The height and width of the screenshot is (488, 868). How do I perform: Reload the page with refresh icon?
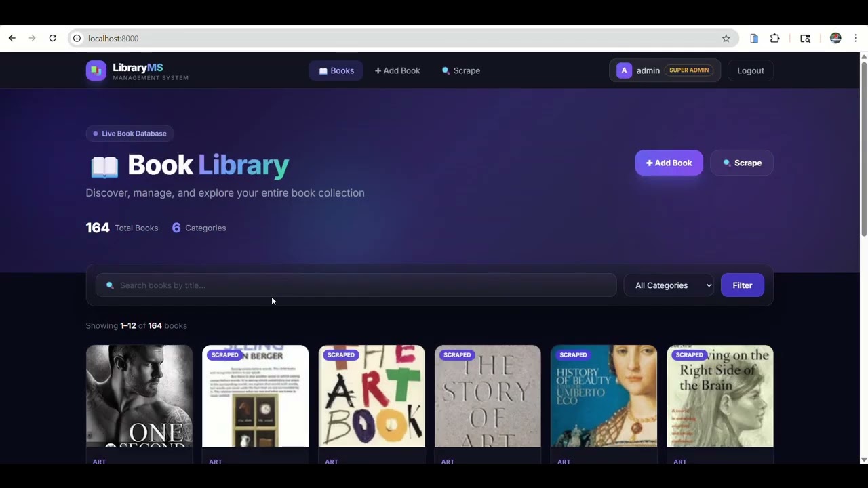click(x=52, y=39)
